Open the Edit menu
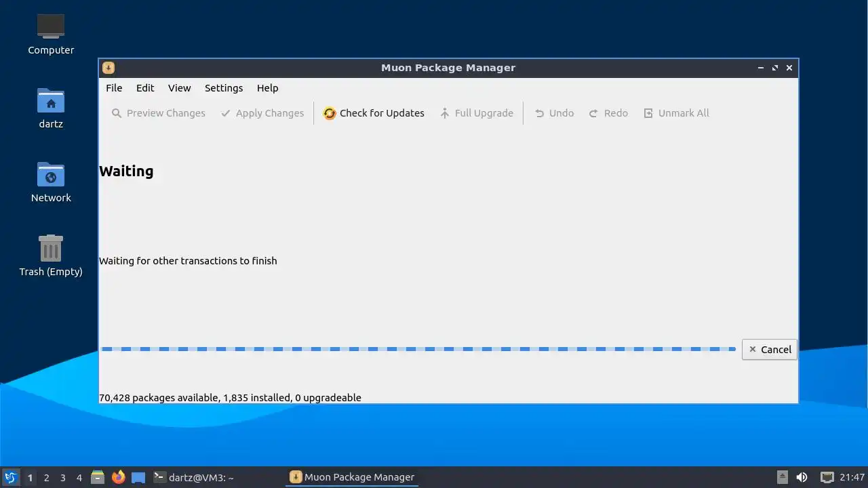 [145, 88]
